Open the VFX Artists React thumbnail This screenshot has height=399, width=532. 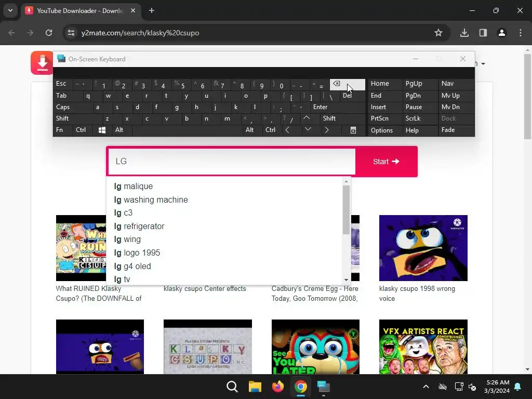[x=423, y=347]
